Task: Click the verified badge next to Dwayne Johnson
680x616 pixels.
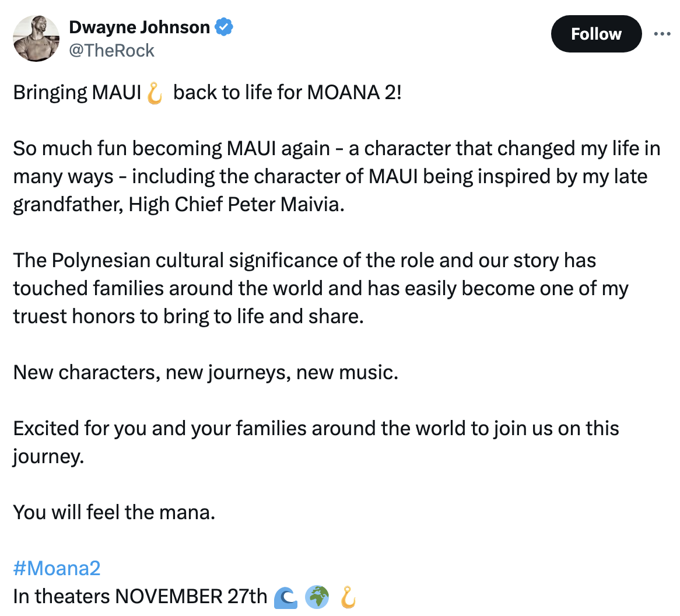Action: (x=225, y=27)
